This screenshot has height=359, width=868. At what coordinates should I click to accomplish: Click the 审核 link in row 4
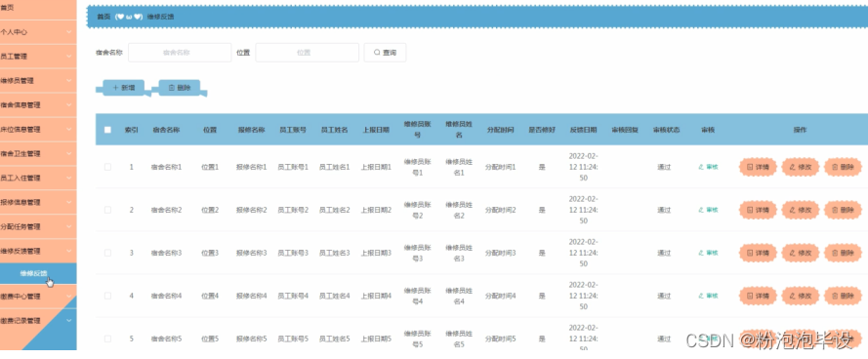click(x=708, y=296)
